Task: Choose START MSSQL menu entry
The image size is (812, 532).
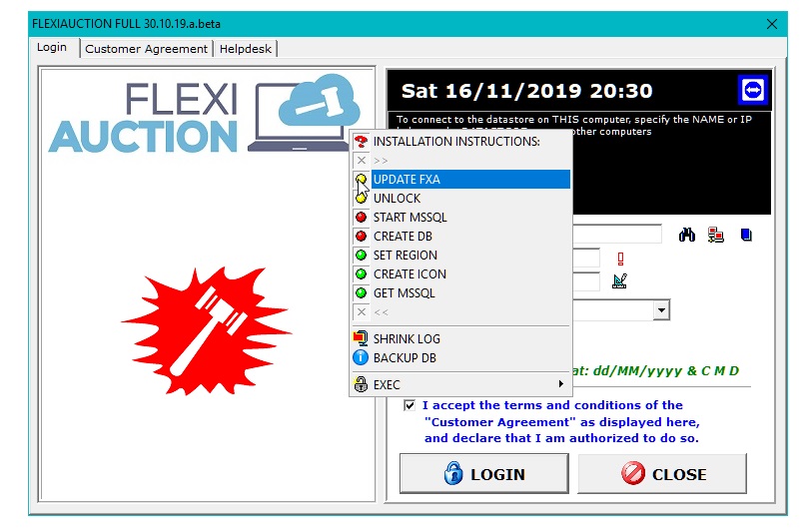Action: 460,218
